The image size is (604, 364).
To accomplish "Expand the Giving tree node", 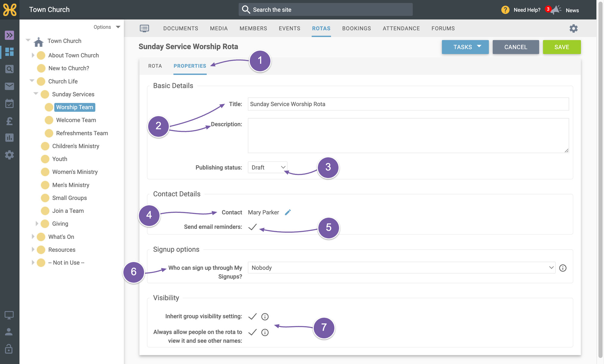I will click(37, 224).
